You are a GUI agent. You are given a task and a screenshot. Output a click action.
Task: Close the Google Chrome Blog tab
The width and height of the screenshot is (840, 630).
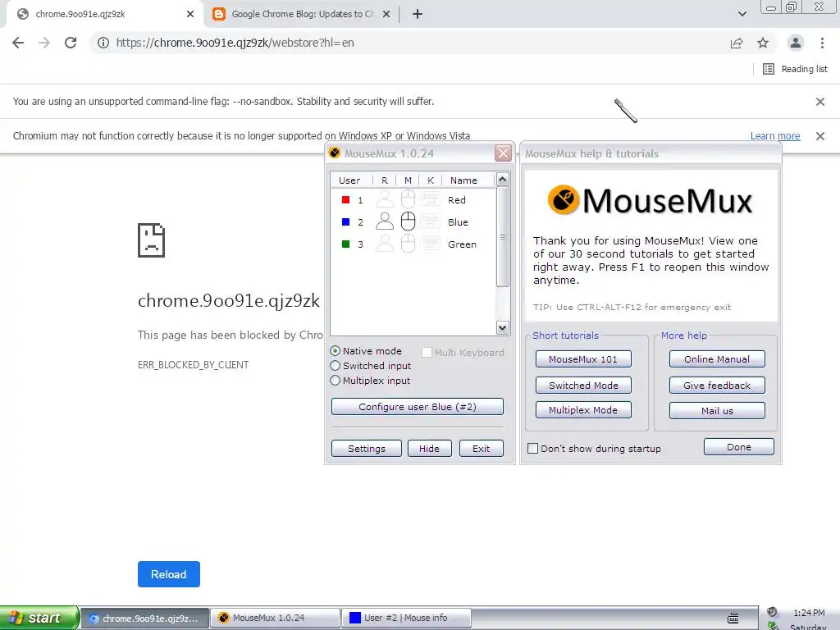pyautogui.click(x=386, y=15)
